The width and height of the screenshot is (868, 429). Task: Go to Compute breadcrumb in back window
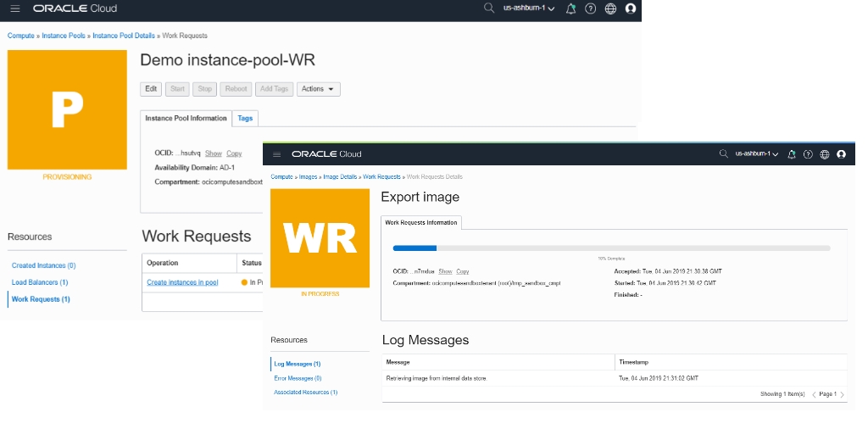click(x=21, y=36)
